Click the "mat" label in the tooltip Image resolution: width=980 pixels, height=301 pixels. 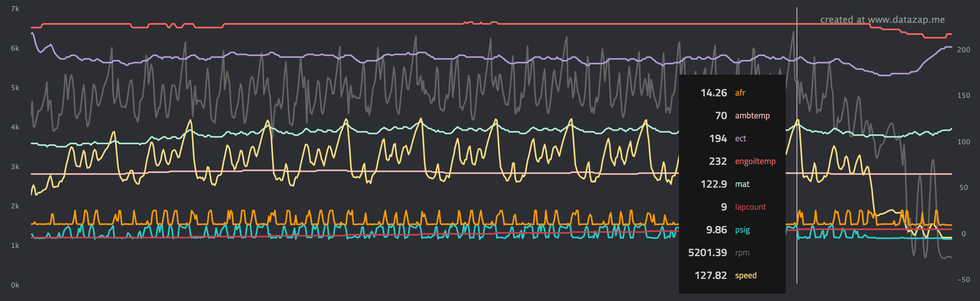pyautogui.click(x=742, y=184)
